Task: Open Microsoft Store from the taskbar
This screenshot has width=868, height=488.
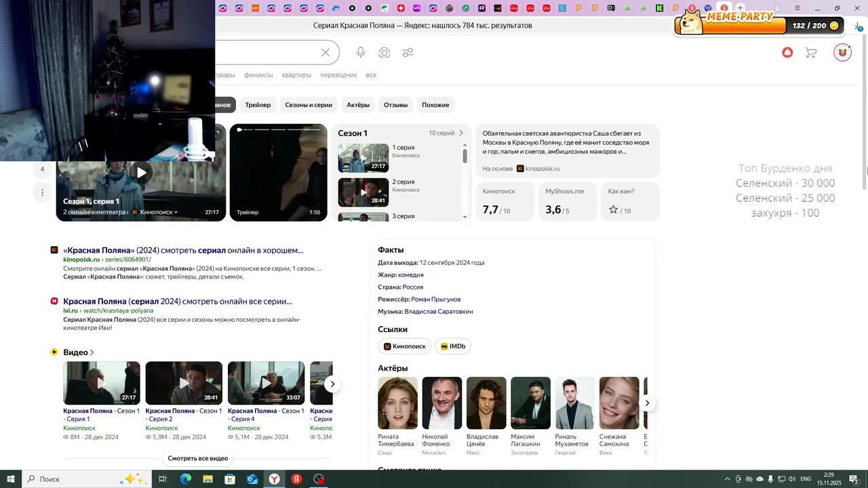Action: 230,479
